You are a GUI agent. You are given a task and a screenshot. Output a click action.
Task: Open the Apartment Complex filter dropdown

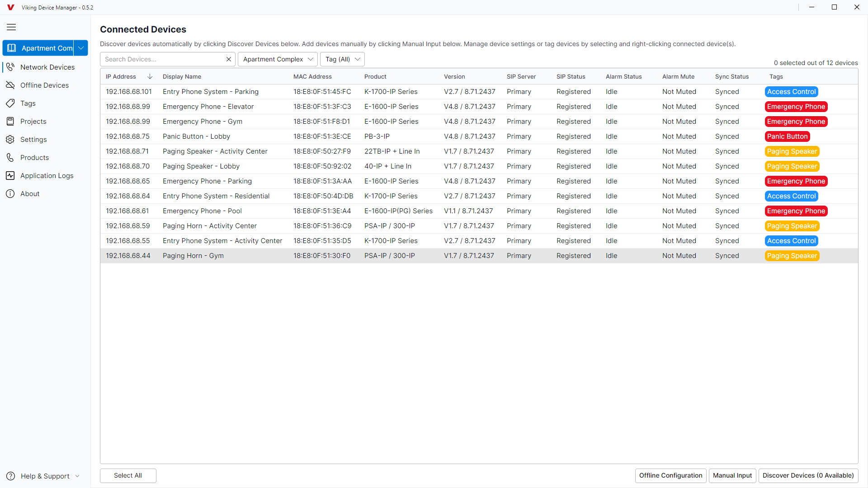278,59
